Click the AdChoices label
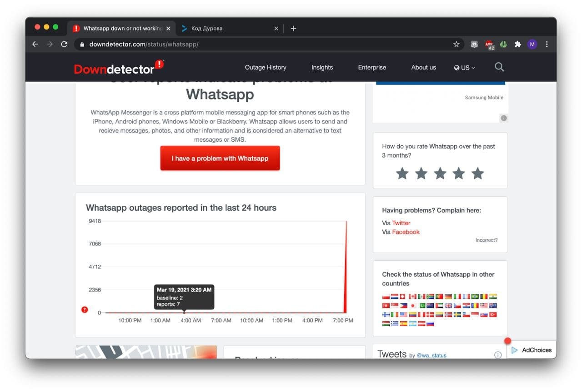This screenshot has height=392, width=582. (x=537, y=350)
